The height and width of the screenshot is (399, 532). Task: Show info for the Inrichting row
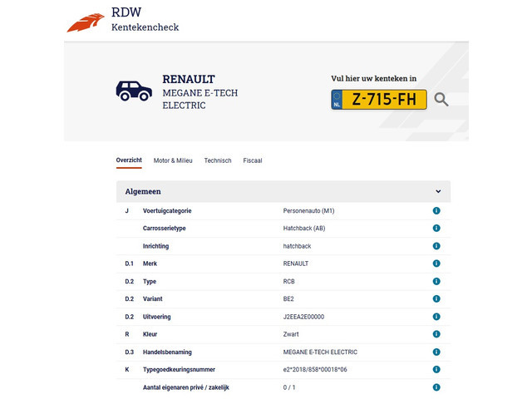pyautogui.click(x=436, y=246)
